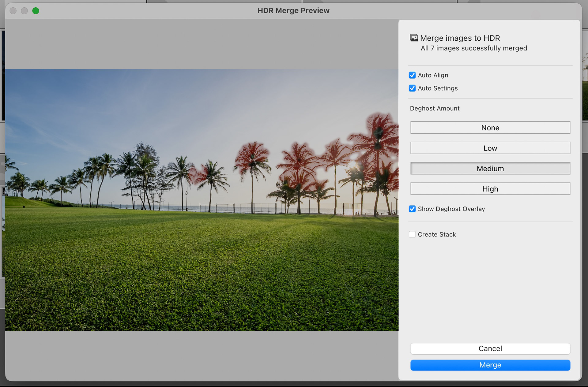Uncheck the Auto Settings option
The image size is (588, 387).
click(412, 88)
